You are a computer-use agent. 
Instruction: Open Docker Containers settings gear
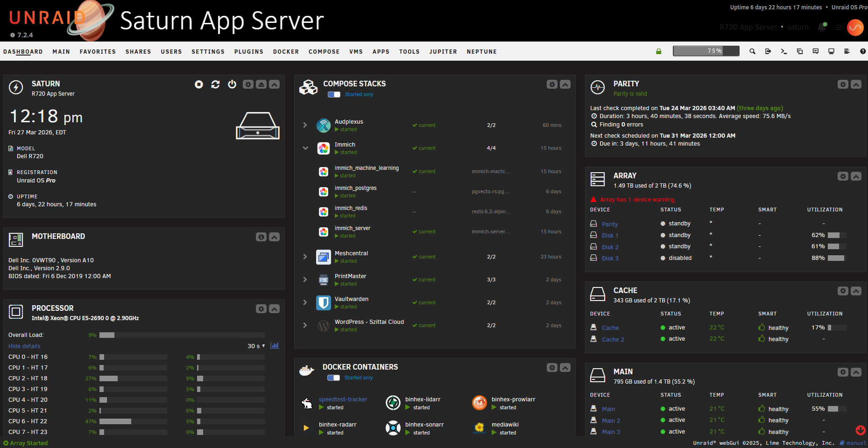coord(552,368)
